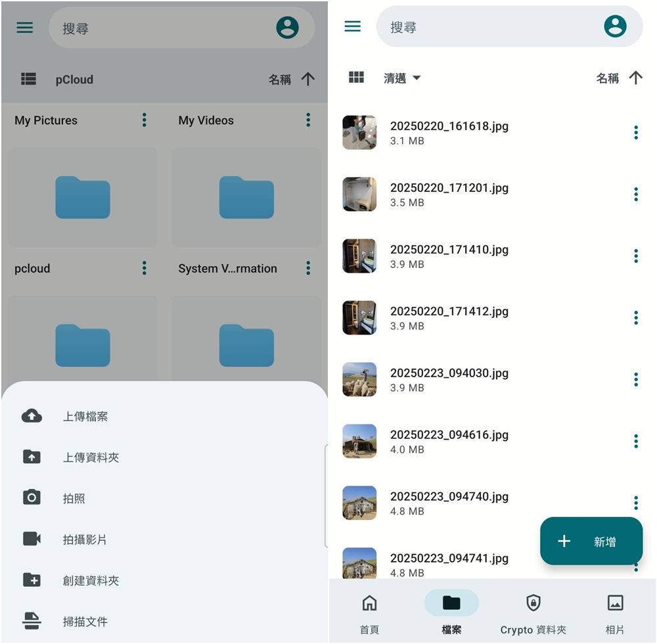Tap the 上傳檔案 cloud upload icon
657x644 pixels.
coord(32,416)
